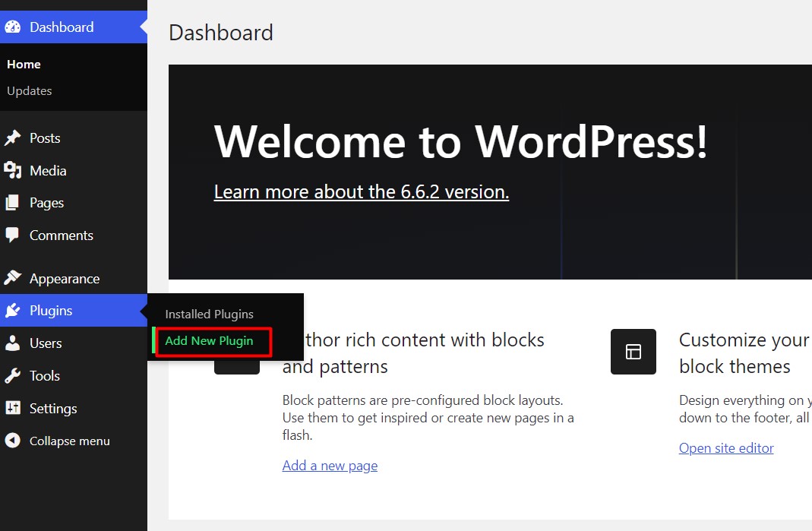Choose Add New Plugin from the flyout
This screenshot has width=812, height=531.
pyautogui.click(x=209, y=341)
